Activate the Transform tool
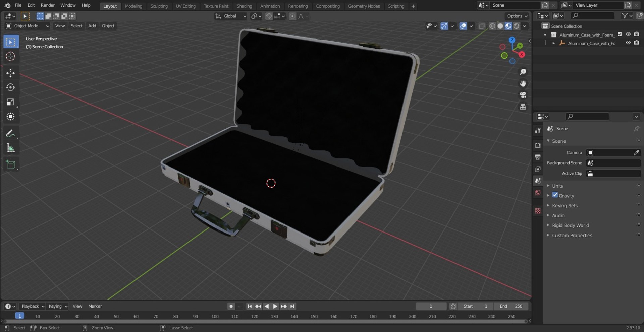 (x=11, y=116)
